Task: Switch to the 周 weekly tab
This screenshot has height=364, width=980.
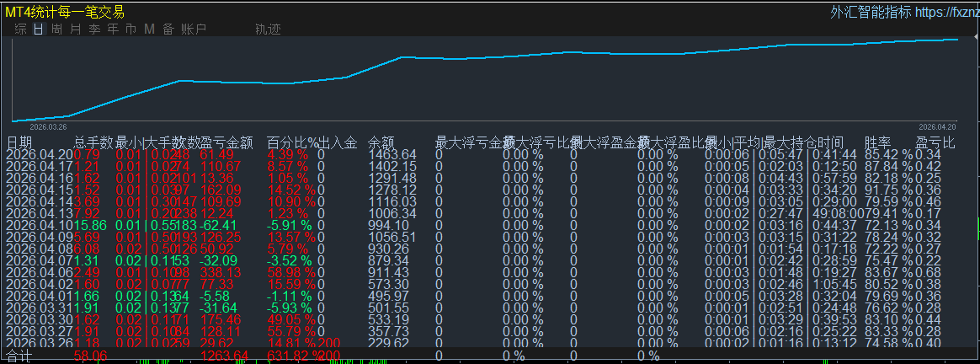Action: 57,29
